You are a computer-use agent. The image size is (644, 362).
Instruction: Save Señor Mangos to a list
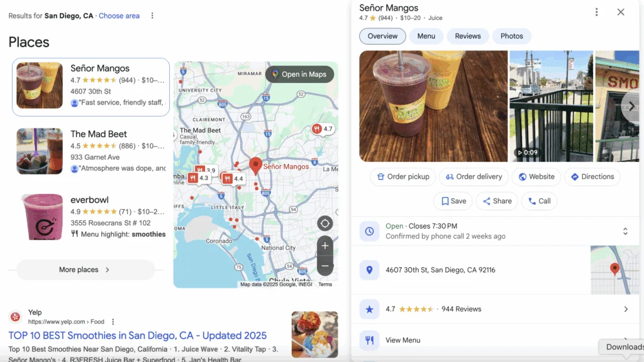coord(453,201)
